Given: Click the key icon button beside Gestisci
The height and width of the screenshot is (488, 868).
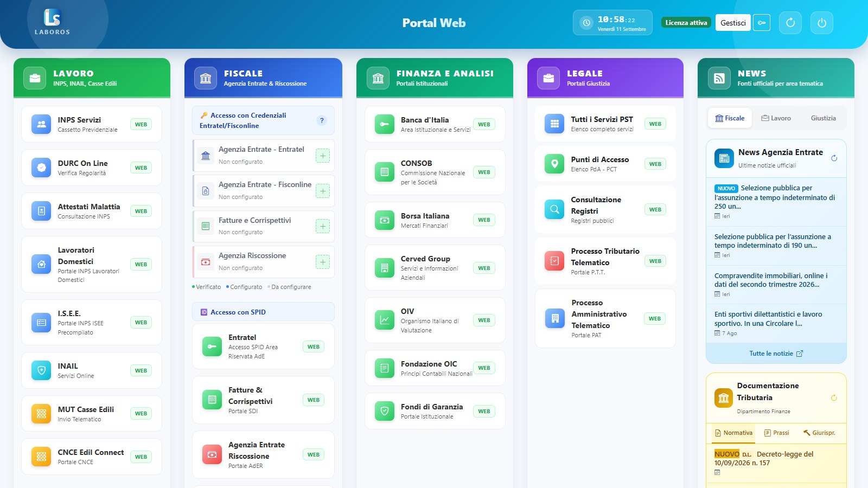Looking at the screenshot, I should pos(762,23).
